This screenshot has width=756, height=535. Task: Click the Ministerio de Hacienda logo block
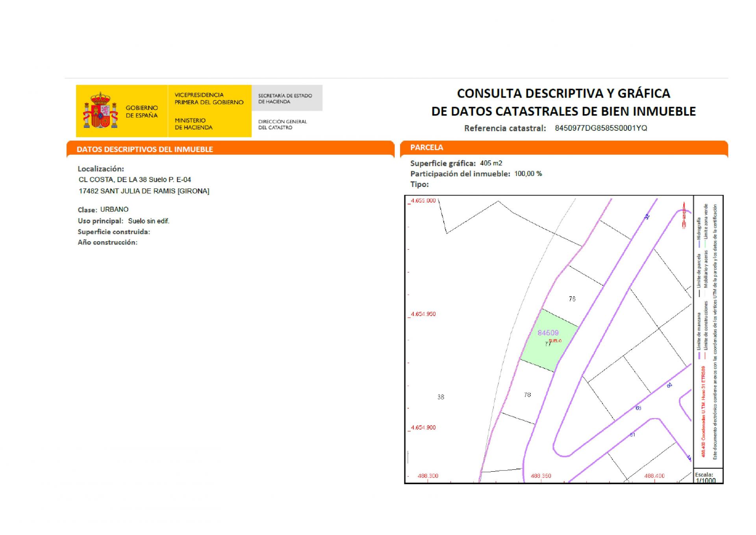(193, 124)
